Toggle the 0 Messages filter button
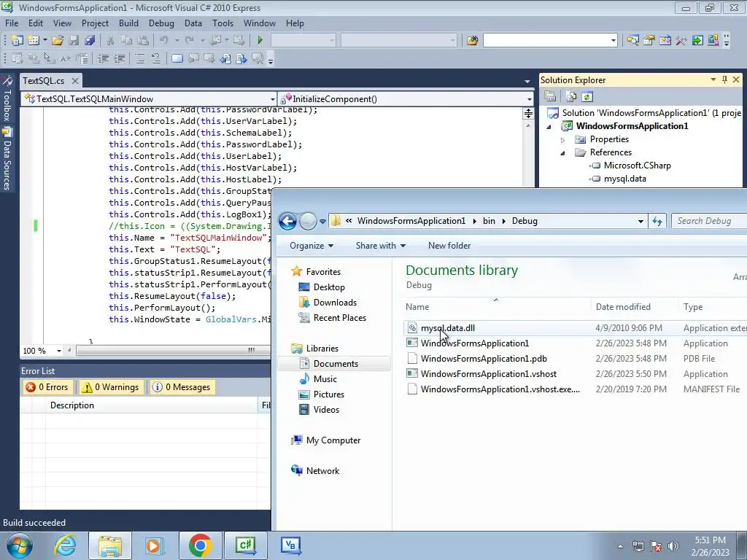Image resolution: width=747 pixels, height=560 pixels. pos(182,387)
